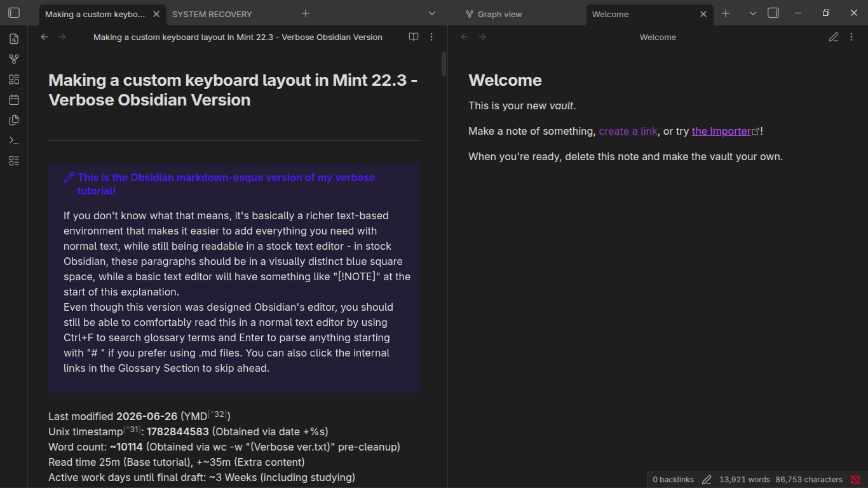Navigate back in the keyboard layout note
The image size is (868, 488).
tap(44, 37)
